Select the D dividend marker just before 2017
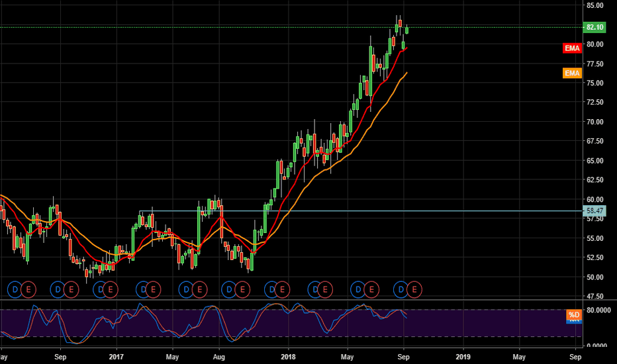Screen dimensions: 617x364 tap(101, 290)
